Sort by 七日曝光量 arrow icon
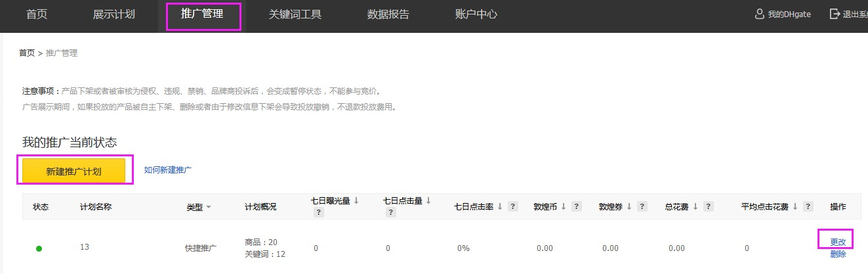 [356, 200]
